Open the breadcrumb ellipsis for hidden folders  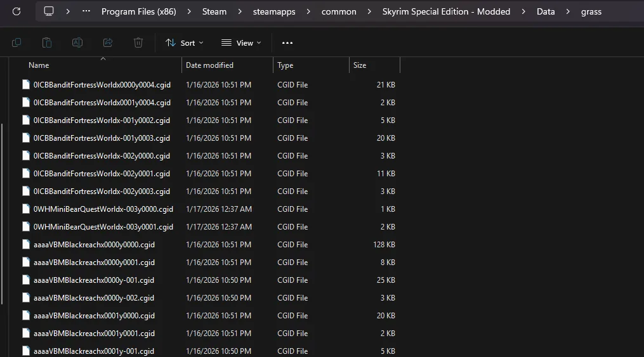coord(86,11)
